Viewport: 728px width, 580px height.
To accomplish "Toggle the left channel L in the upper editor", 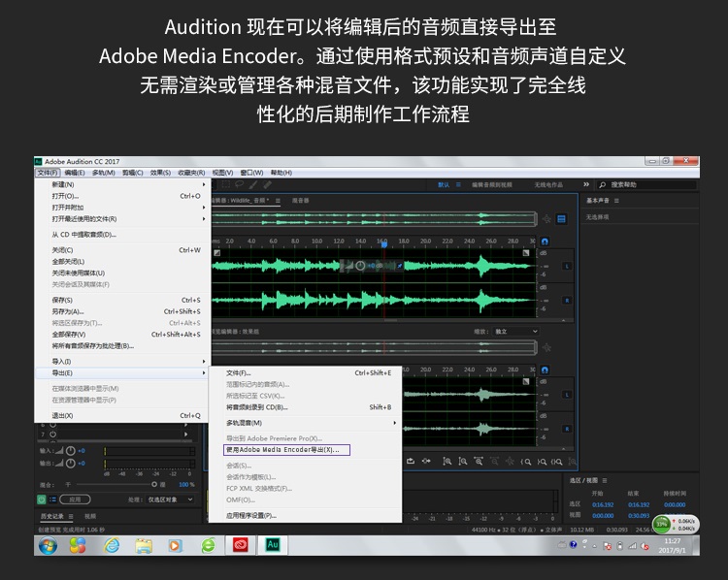I will coord(567,266).
